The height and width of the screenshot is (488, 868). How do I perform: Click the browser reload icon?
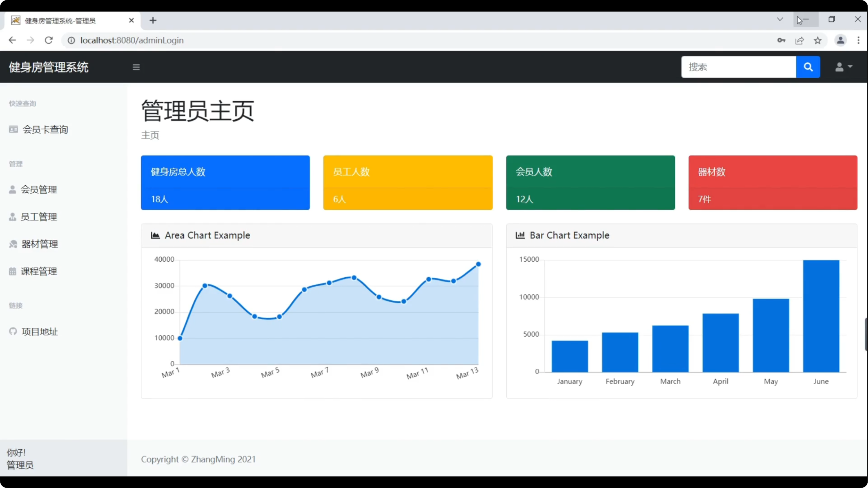coord(49,40)
